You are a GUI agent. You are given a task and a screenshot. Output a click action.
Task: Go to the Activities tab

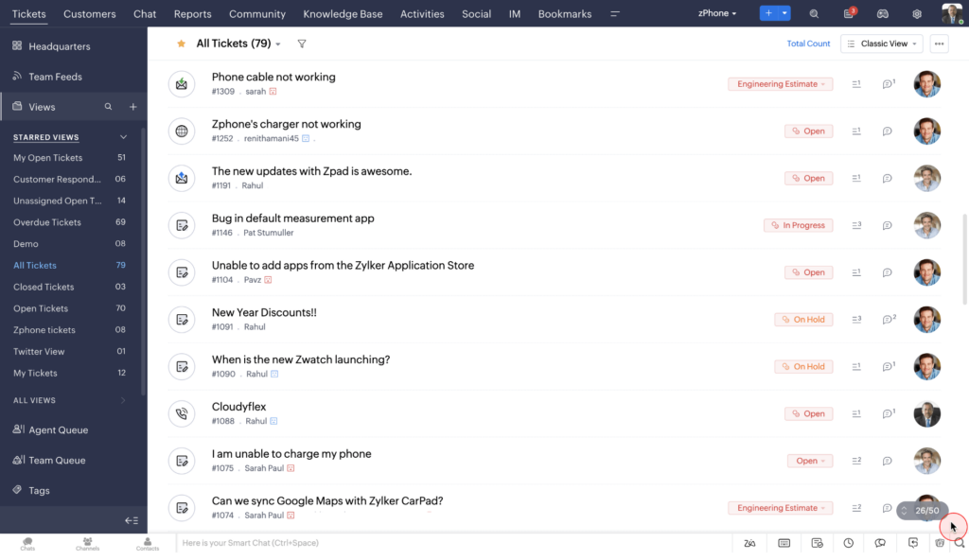(x=422, y=13)
